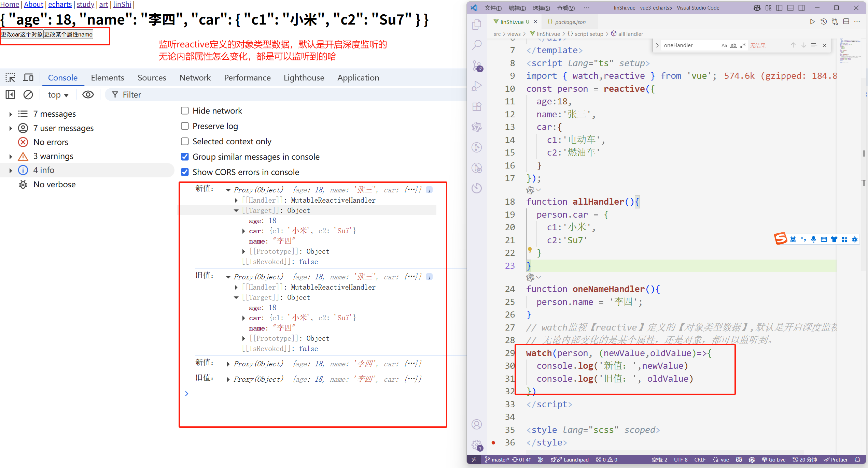Switch to the Elements tab

[107, 78]
